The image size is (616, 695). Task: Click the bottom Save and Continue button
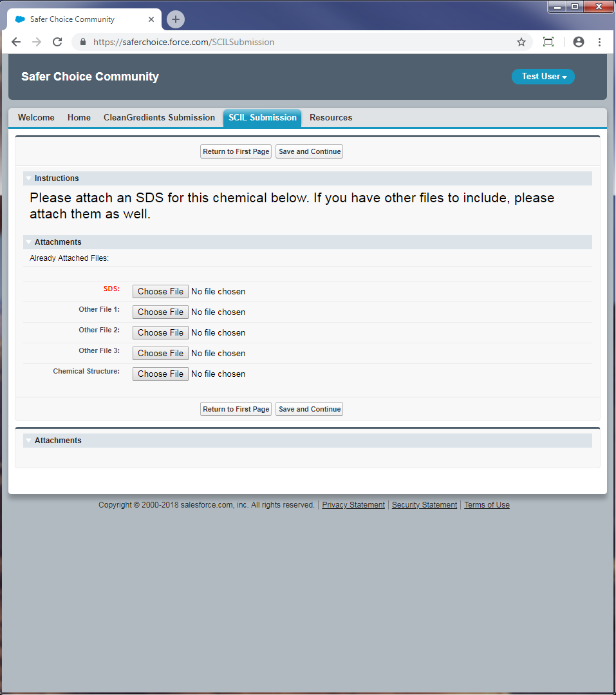309,409
